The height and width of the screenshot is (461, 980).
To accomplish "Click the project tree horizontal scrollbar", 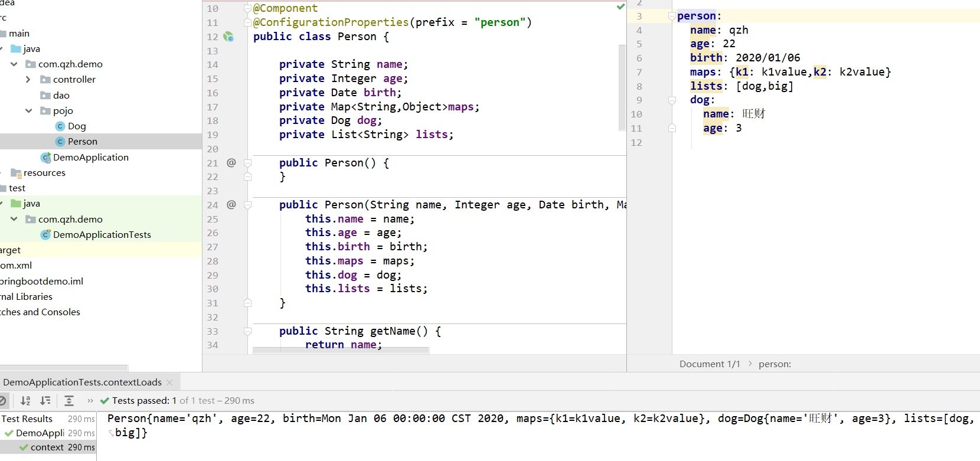I will point(64,367).
